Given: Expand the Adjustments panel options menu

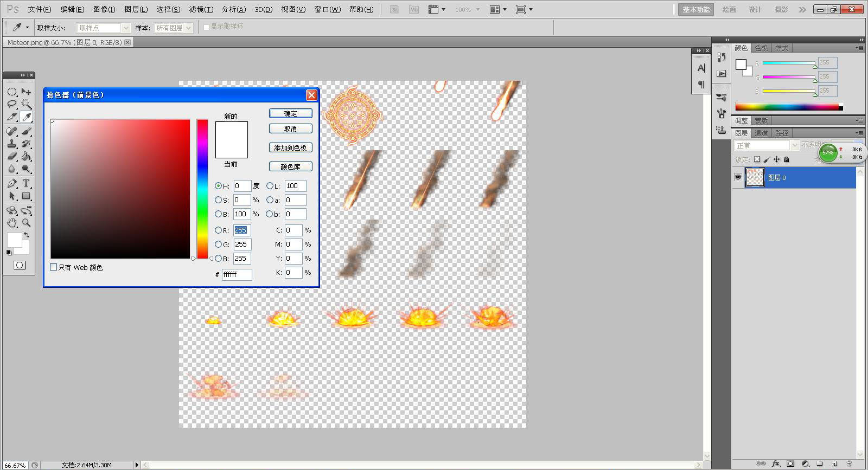Looking at the screenshot, I should tap(859, 120).
